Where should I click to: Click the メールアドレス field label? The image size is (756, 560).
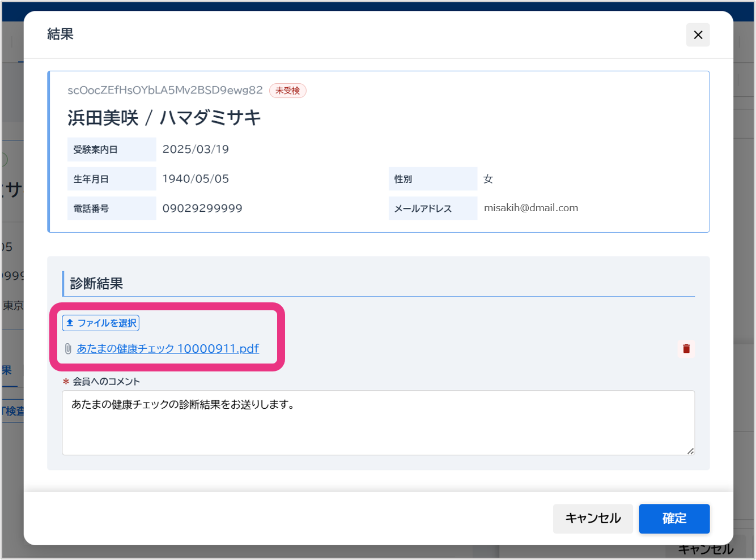pos(423,209)
